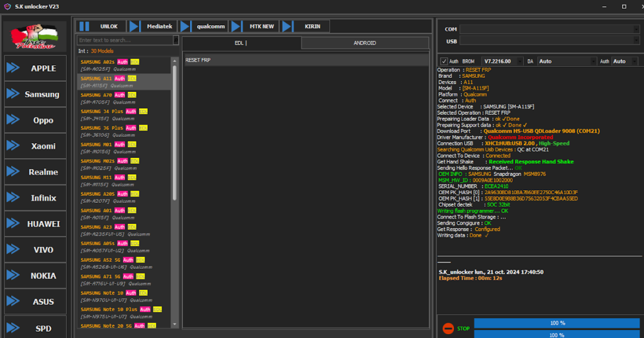The width and height of the screenshot is (644, 338).
Task: Click the arrow icon next to SPD
Action: [13, 328]
